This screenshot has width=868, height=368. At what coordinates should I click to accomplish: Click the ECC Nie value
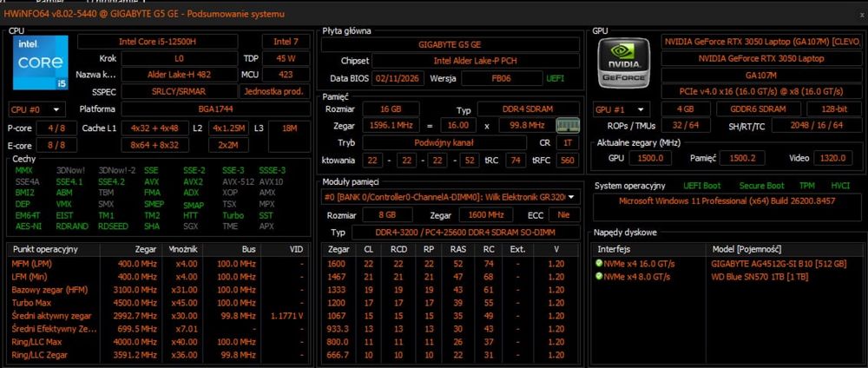coord(563,214)
